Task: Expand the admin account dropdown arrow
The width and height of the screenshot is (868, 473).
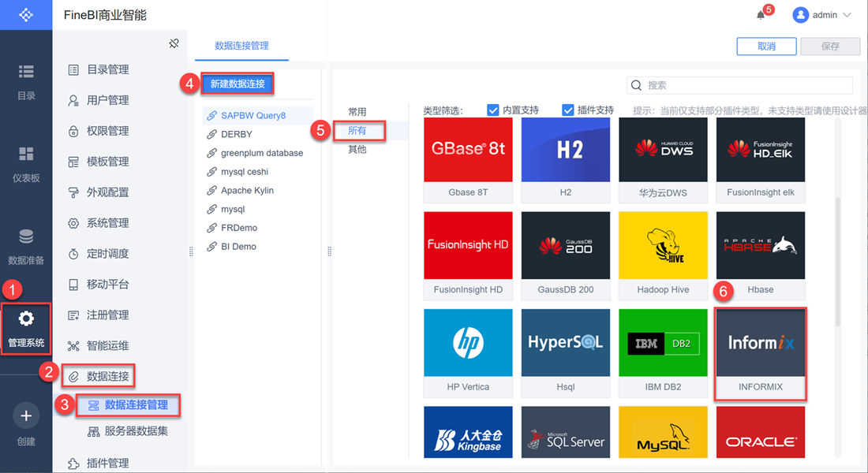Action: pyautogui.click(x=847, y=15)
